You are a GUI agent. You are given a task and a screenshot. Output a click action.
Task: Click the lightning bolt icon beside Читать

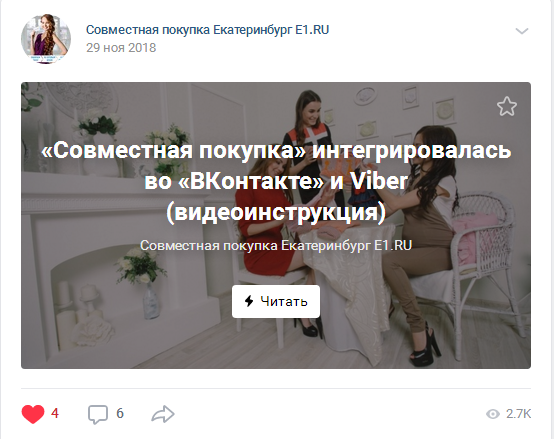tap(249, 301)
